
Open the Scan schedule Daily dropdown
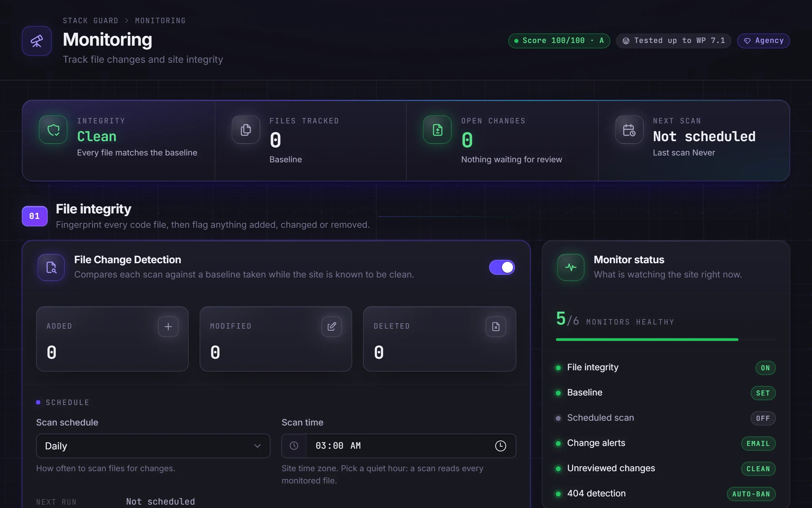pyautogui.click(x=153, y=446)
